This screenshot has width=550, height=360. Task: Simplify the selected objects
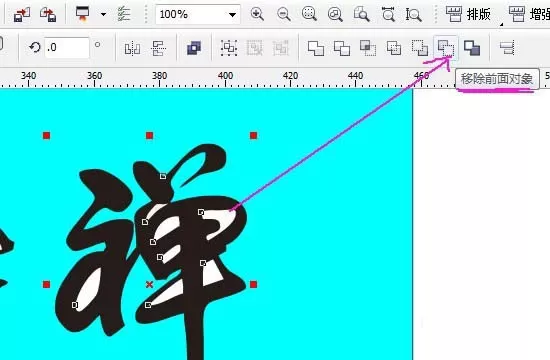394,48
